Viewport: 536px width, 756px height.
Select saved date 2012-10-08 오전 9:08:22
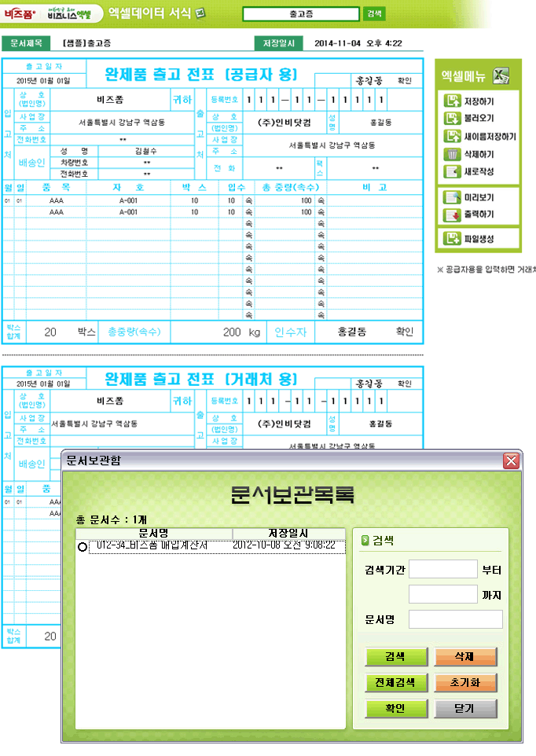click(284, 545)
